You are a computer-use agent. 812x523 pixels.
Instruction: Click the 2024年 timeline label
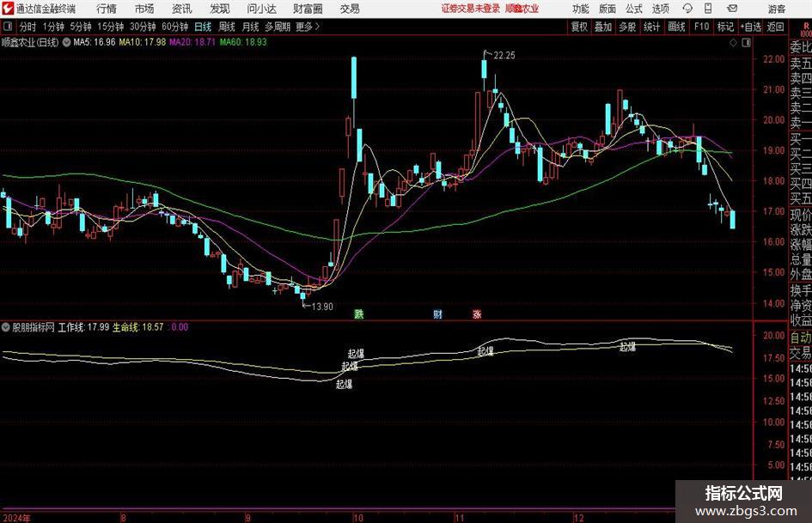coord(16,518)
